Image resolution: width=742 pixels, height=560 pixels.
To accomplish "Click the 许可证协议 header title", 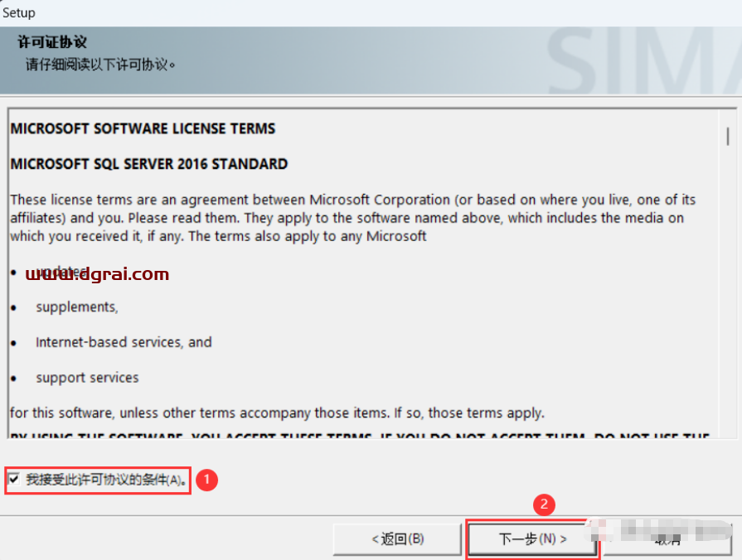I will tap(52, 42).
